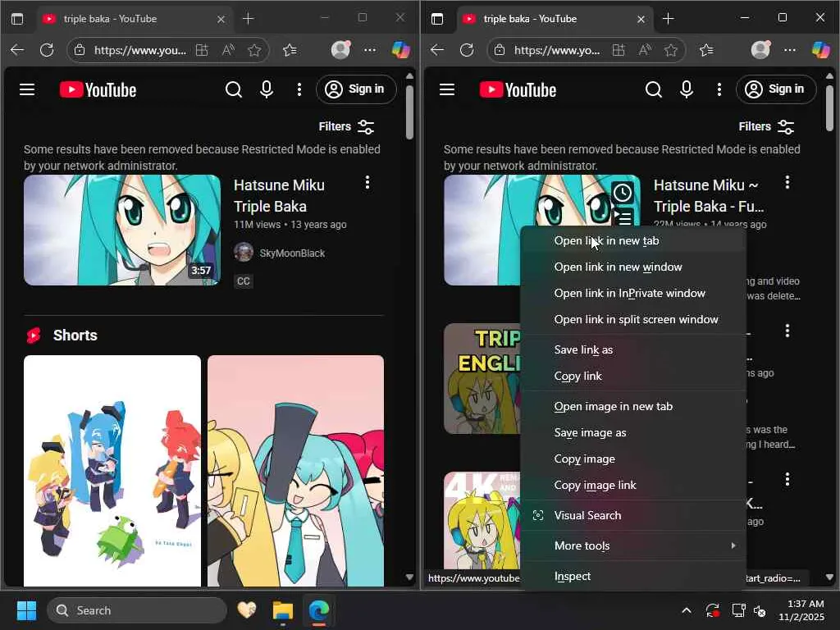840x630 pixels.
Task: Choose Open link in InPrivate window
Action: pos(634,293)
